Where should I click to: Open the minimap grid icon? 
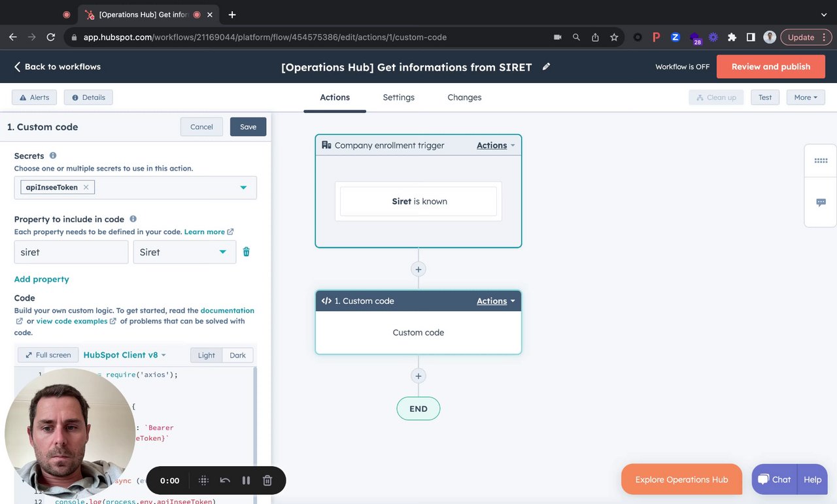(821, 161)
